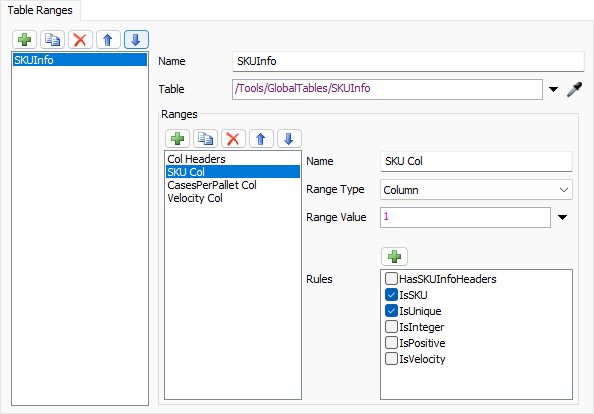Check the HasSKUInfoHeaders rule
The width and height of the screenshot is (594, 414).
pos(391,279)
